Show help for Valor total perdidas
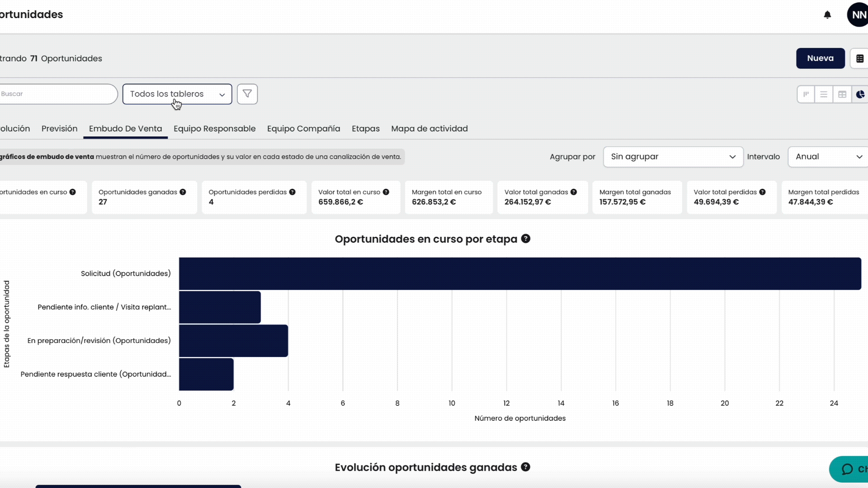The image size is (868, 488). point(762,192)
